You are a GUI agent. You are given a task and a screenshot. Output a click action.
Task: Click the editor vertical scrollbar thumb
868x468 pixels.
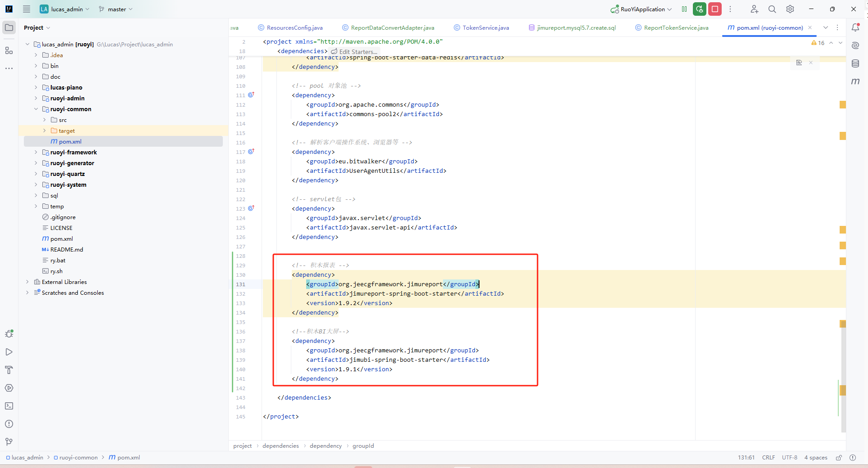[843, 376]
